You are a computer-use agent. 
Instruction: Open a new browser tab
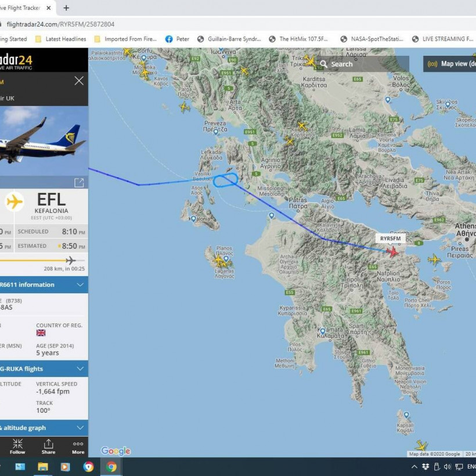click(x=66, y=8)
